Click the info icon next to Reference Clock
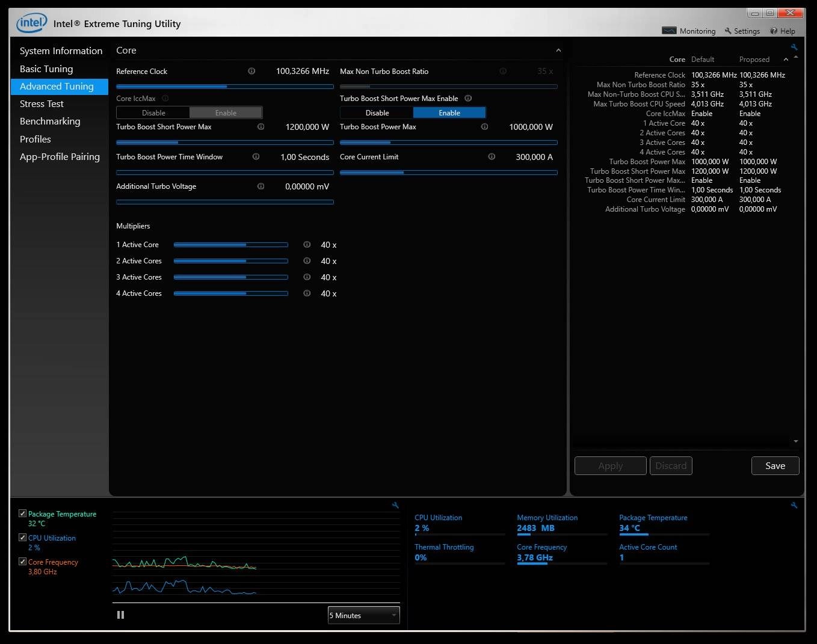 [x=251, y=71]
